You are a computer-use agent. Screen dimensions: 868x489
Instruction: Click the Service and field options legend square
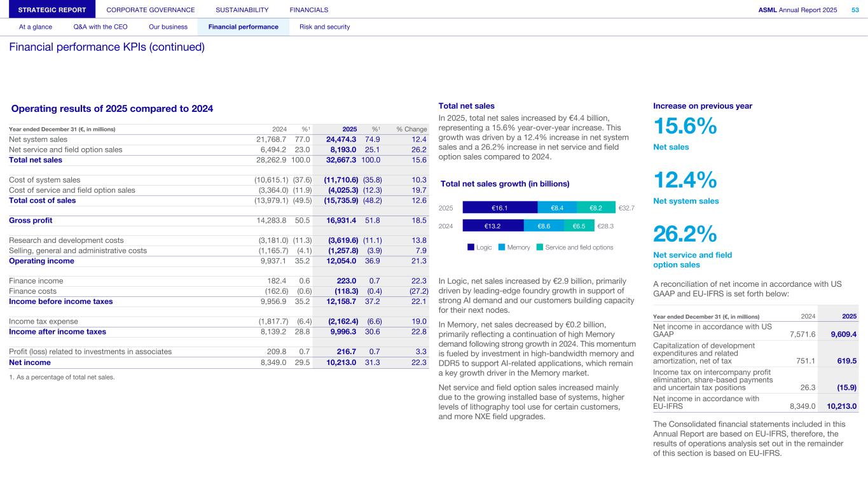540,247
